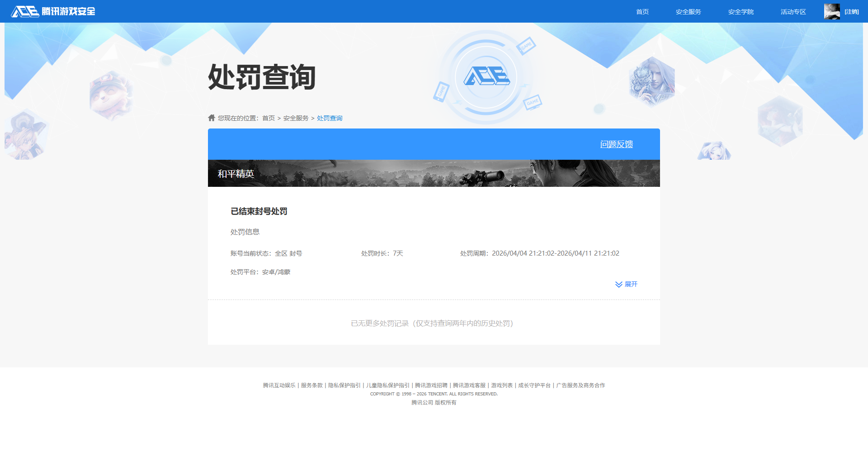Click the 处罚周期 date range text
Image resolution: width=868 pixels, height=452 pixels.
(540, 253)
